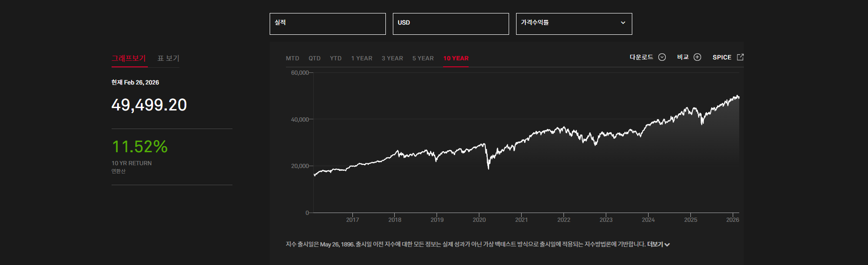Screen dimensions: 868x265
Task: Click the 실적 field box
Action: click(328, 24)
